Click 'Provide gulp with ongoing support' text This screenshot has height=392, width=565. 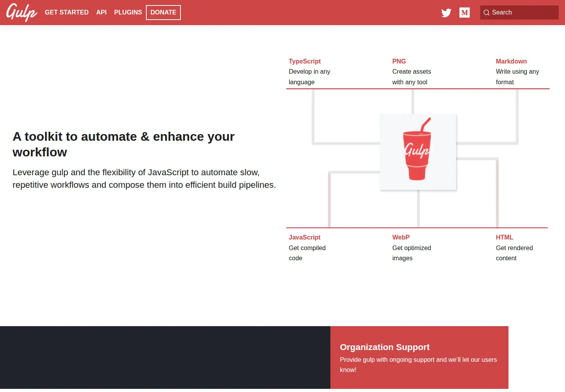coord(418,365)
